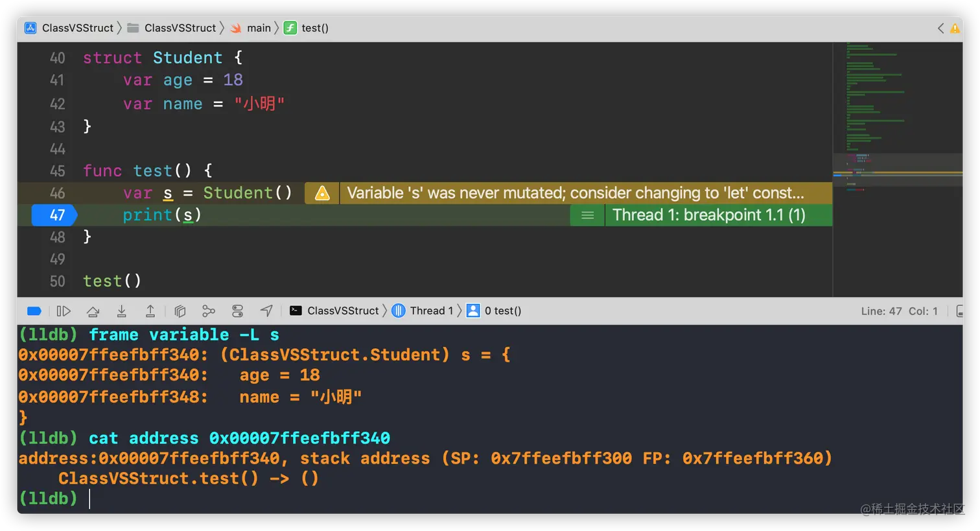980x531 pixels.
Task: Click line number 46 in gutter
Action: pos(58,193)
